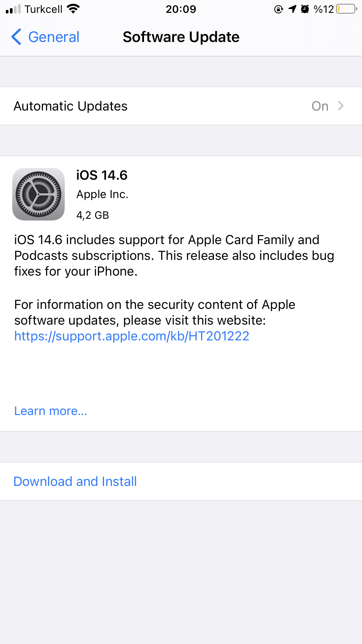Tap the iOS 14.6 version heading

click(x=102, y=175)
